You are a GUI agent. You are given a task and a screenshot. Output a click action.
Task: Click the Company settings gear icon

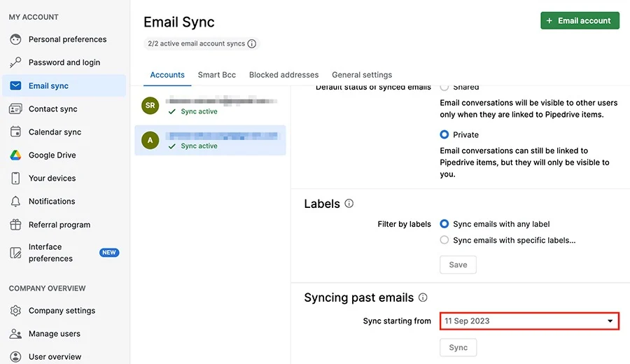(x=15, y=311)
